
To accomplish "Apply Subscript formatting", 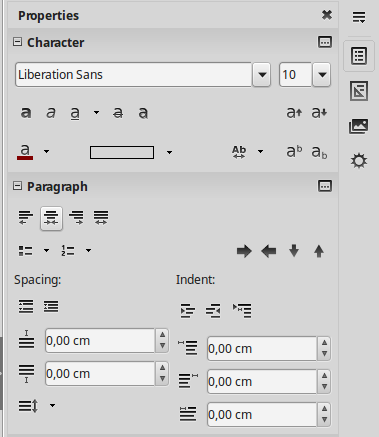I will (319, 152).
